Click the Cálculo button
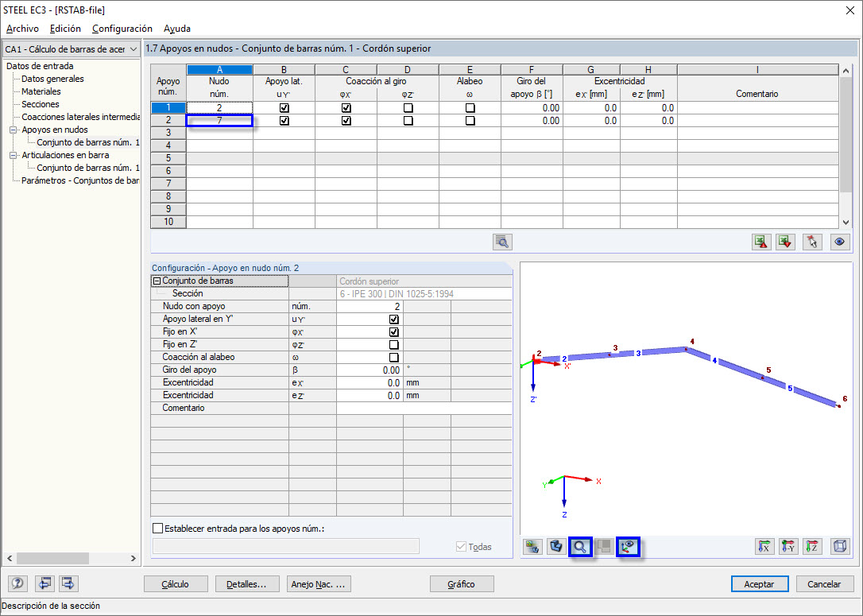The height and width of the screenshot is (616, 863). pos(176,584)
